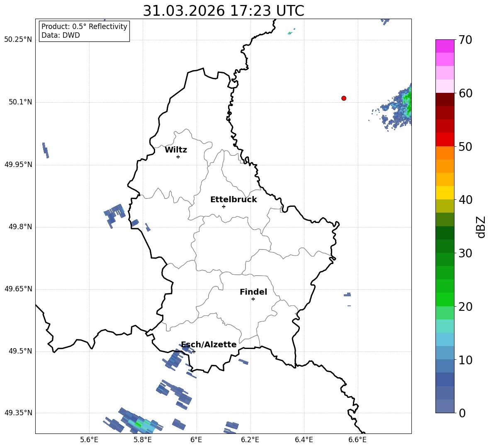Click the 10 value on the colorbar
491x448 pixels.
click(x=465, y=360)
